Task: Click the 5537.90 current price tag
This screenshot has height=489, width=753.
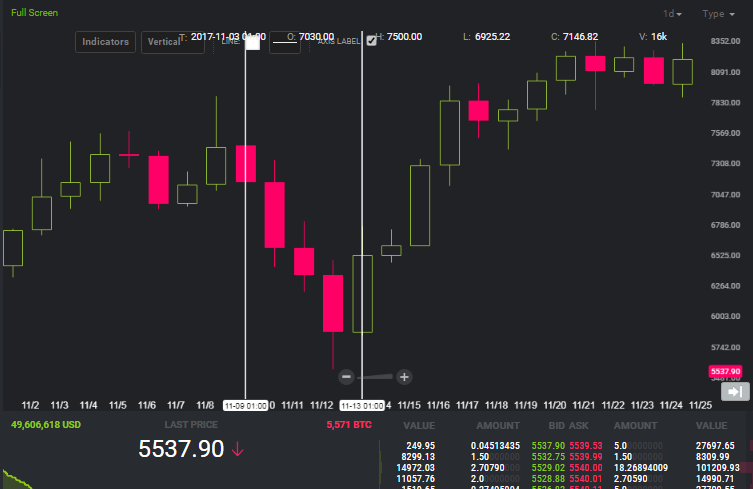Action: [x=725, y=371]
